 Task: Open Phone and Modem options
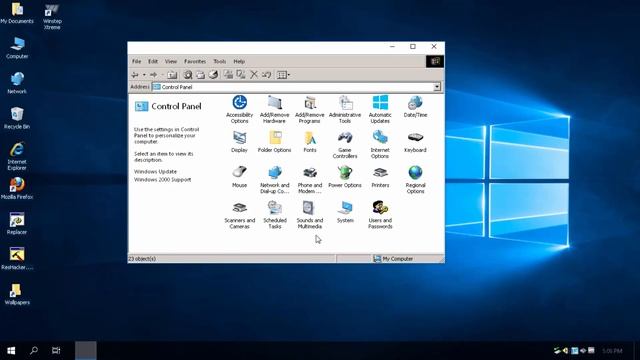click(310, 180)
